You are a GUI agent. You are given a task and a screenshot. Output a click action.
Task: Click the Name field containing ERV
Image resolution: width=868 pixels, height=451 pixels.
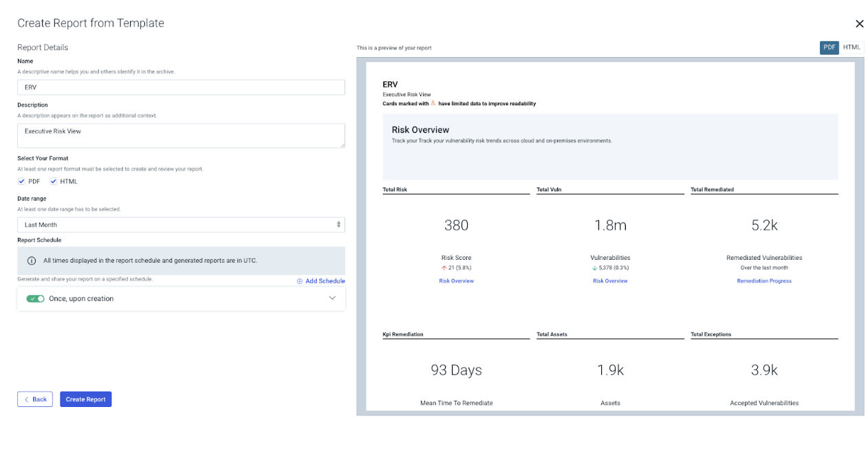[181, 87]
